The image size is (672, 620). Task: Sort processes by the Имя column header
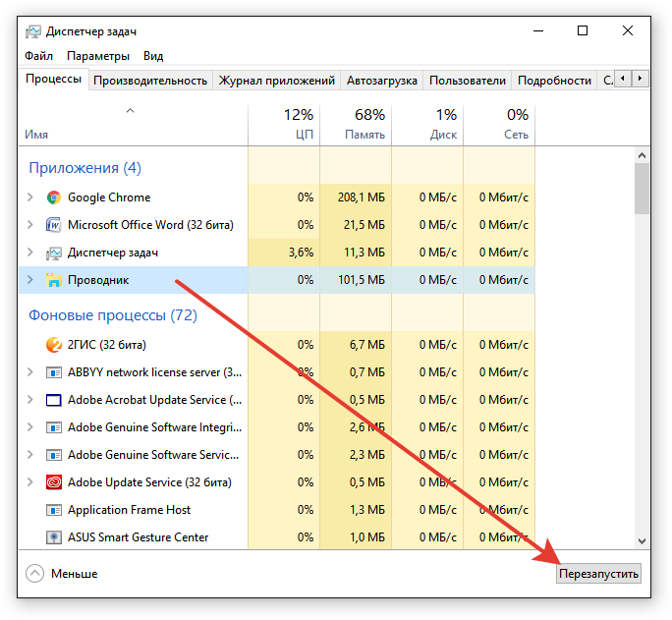[134, 125]
